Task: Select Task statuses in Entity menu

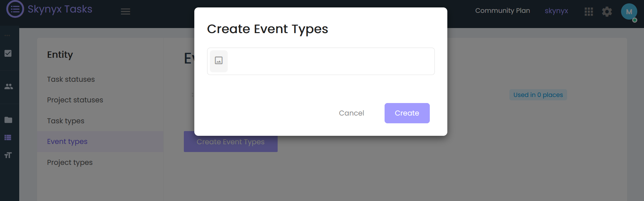Action: pos(71,79)
